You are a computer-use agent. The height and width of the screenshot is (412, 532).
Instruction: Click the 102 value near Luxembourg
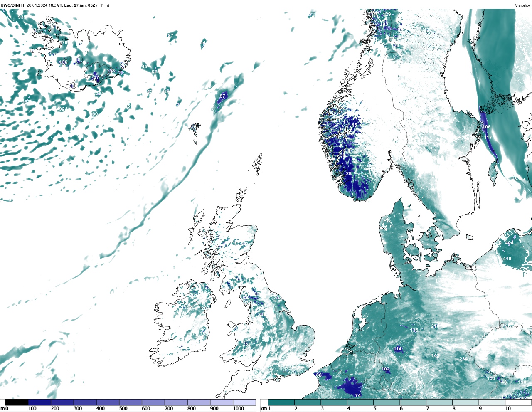386,369
